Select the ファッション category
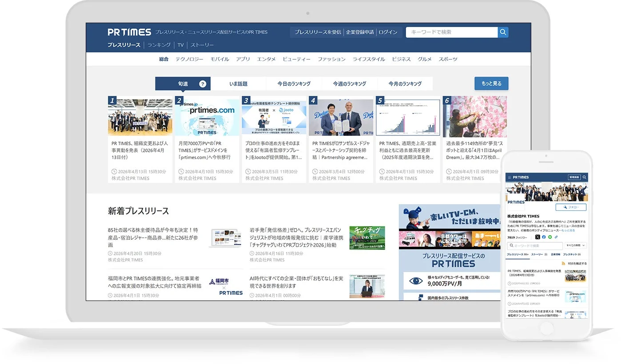 click(331, 59)
